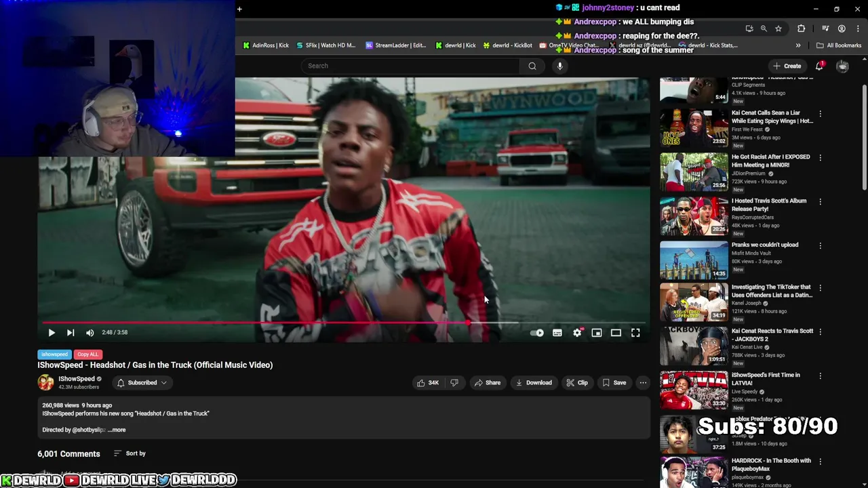Open Kai Cenat Calls Sean a Liar video

point(772,117)
